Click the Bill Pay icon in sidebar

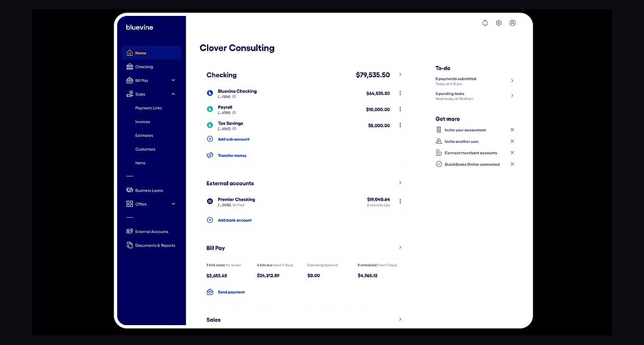130,80
